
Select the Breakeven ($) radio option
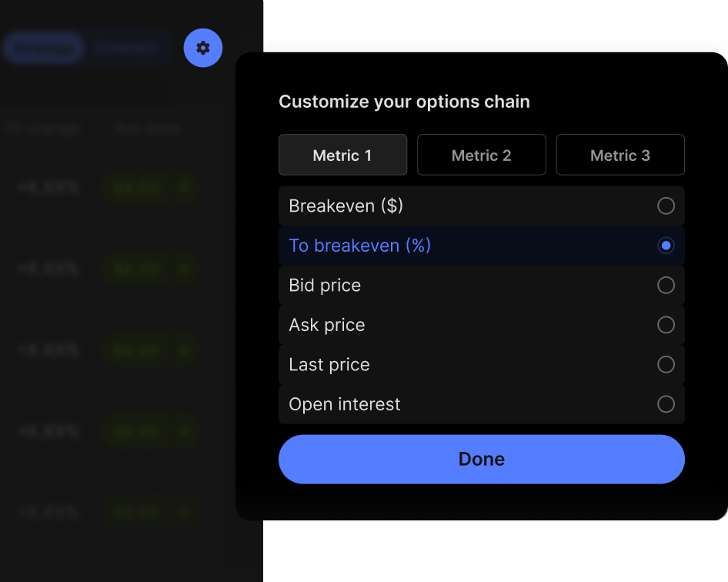tap(666, 206)
